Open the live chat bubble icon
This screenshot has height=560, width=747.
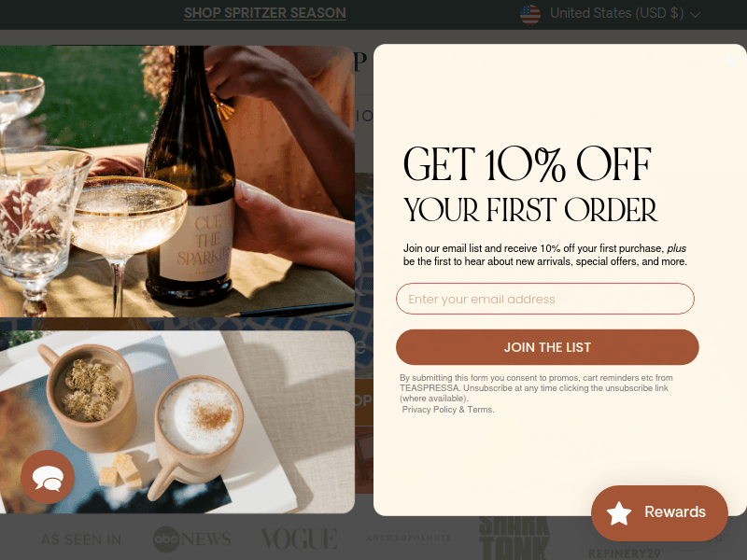(48, 477)
